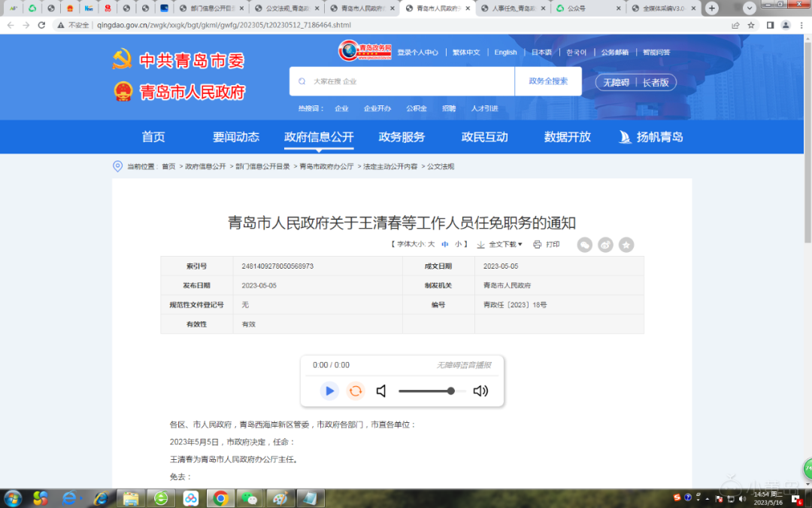The image size is (812, 508).
Task: Set font size to 小
Action: click(458, 245)
